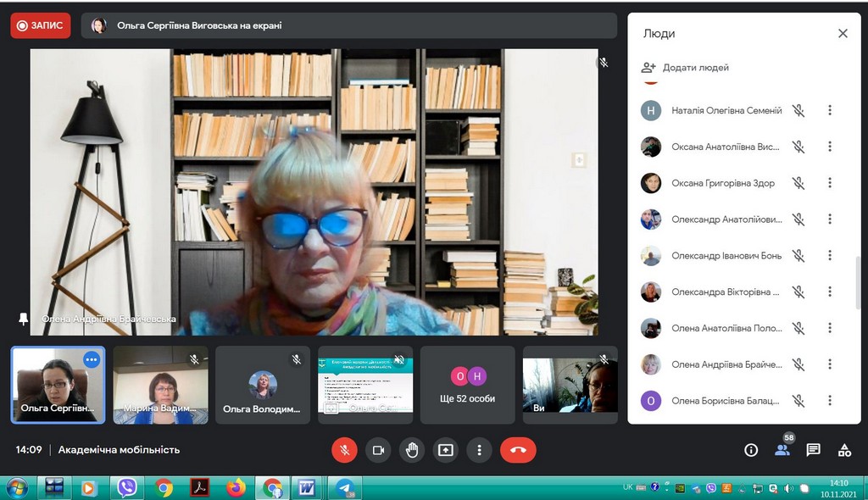Image resolution: width=868 pixels, height=500 pixels.
Task: Open more options for Оксана Григорівна Здор
Action: 830,183
